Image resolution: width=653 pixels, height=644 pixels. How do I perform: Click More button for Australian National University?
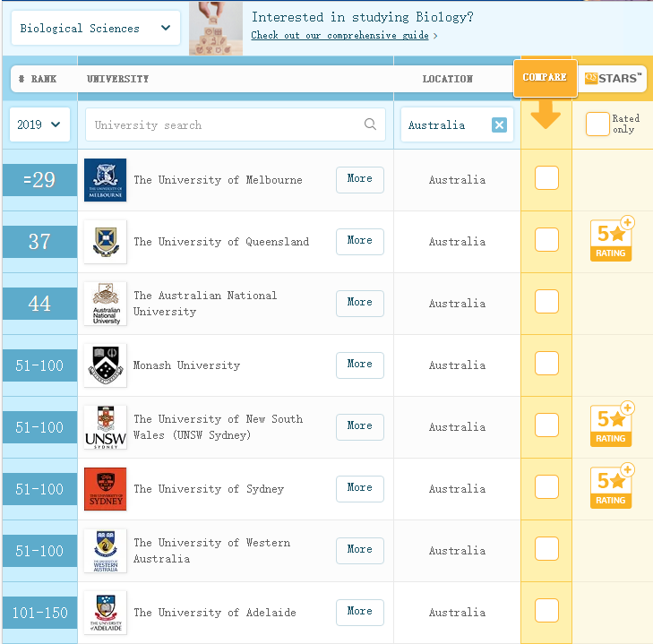[x=360, y=304]
